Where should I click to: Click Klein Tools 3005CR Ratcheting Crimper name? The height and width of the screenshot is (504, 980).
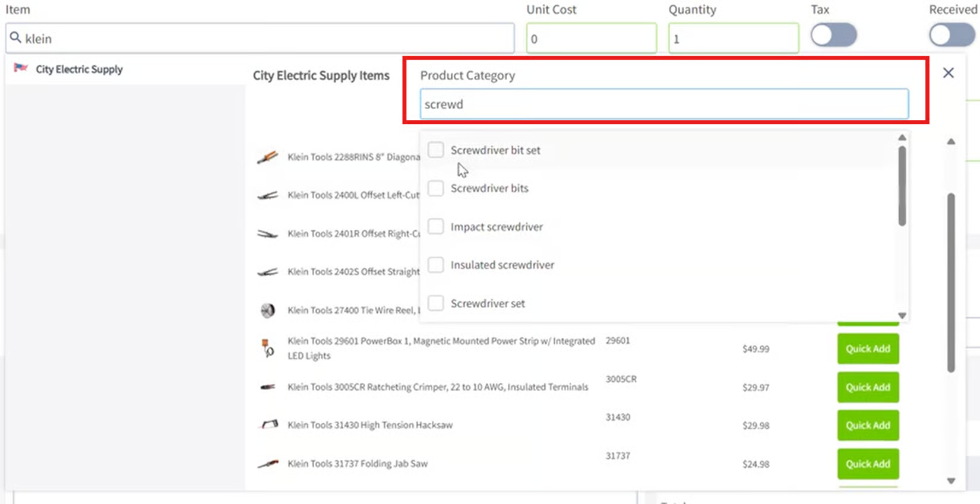438,387
